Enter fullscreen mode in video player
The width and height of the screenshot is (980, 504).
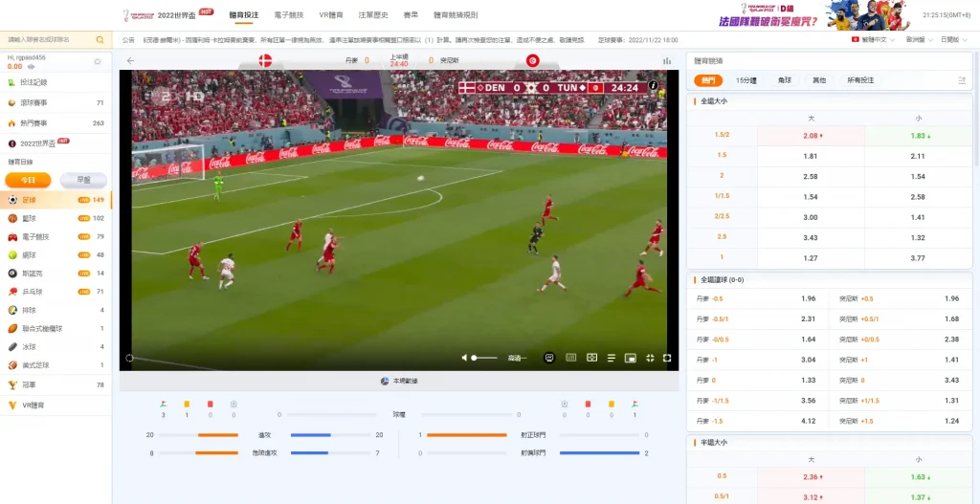tap(667, 358)
